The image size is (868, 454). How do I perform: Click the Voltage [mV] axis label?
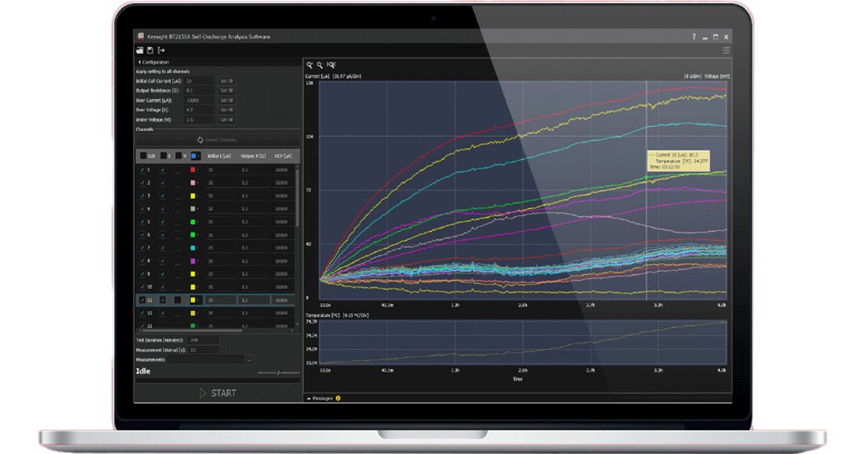[x=716, y=75]
